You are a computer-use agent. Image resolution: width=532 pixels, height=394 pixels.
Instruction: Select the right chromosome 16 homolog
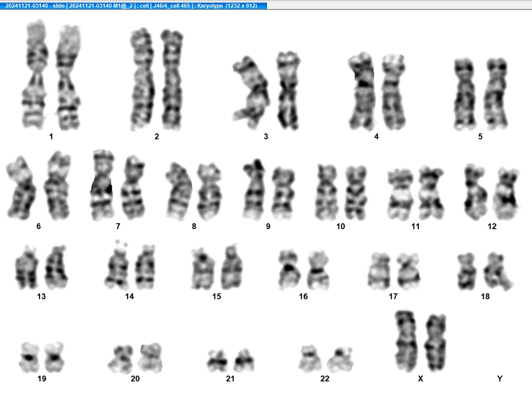coord(318,271)
